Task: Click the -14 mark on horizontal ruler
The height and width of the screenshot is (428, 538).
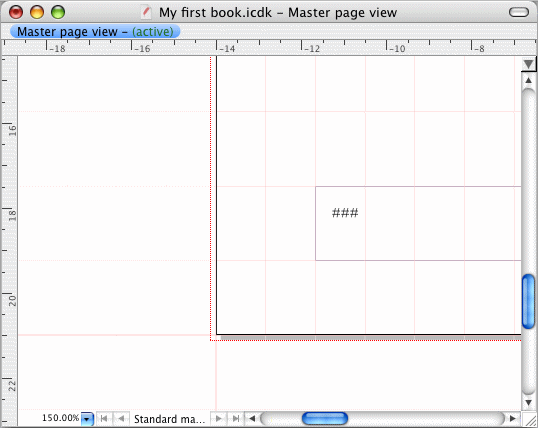Action: [x=227, y=49]
